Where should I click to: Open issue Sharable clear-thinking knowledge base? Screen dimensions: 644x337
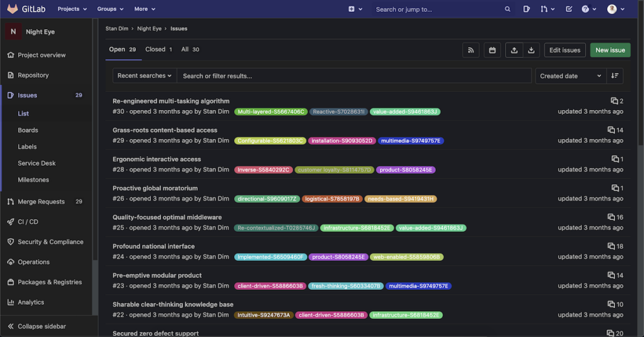(x=173, y=304)
